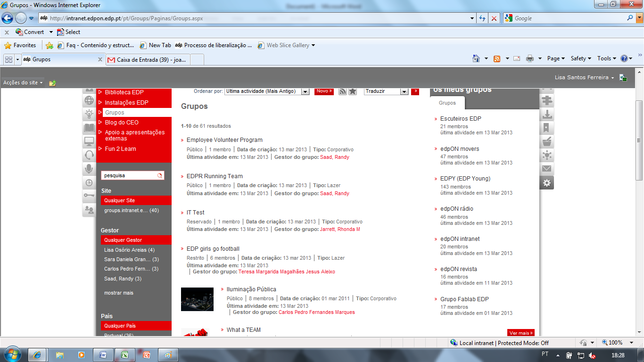The width and height of the screenshot is (644, 362).
Task: Click the network hub icon in right sidebar
Action: pos(547,155)
